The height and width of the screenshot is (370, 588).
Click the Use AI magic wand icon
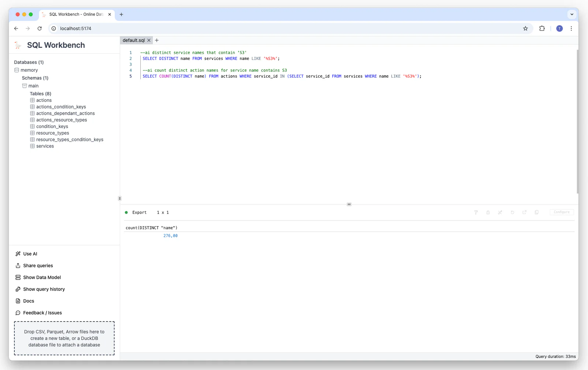click(x=18, y=254)
